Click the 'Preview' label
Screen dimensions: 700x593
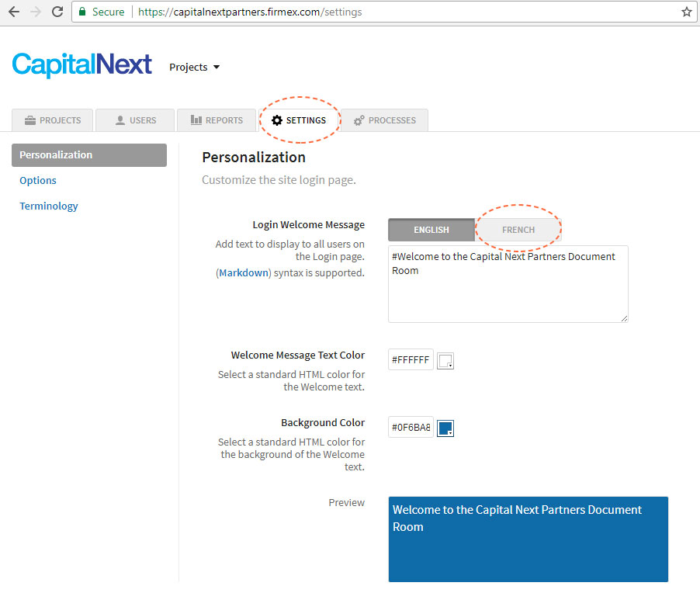(346, 502)
